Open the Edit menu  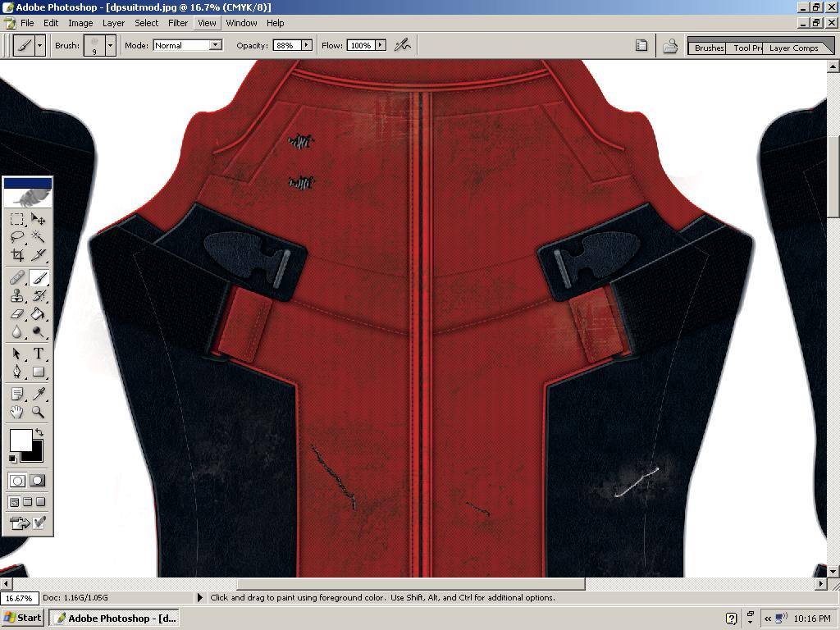(51, 23)
